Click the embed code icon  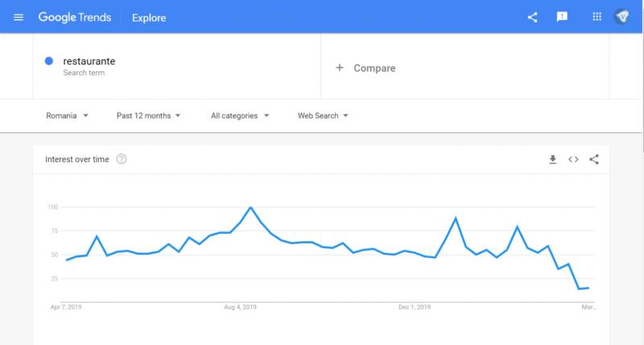pyautogui.click(x=573, y=160)
